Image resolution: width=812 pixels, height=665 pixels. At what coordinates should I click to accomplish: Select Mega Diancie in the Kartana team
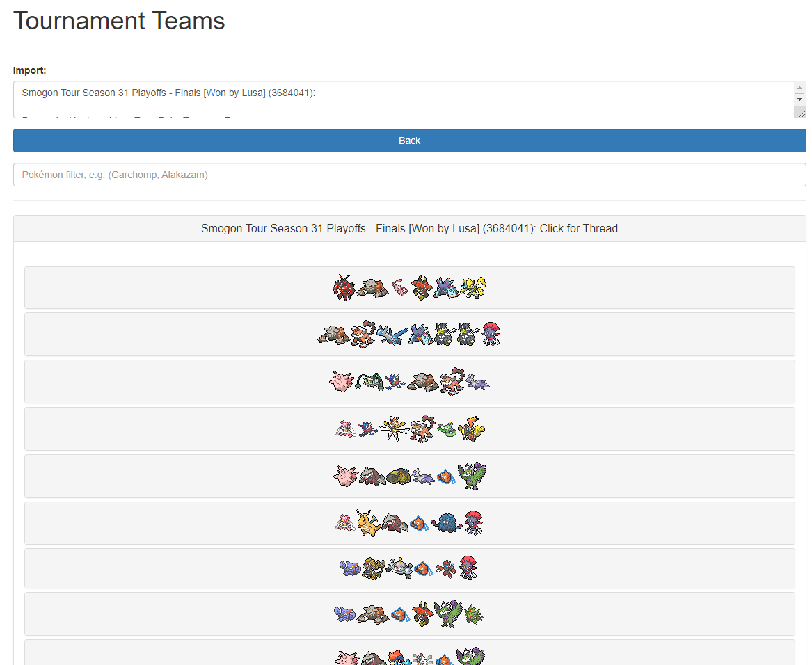coord(345,429)
